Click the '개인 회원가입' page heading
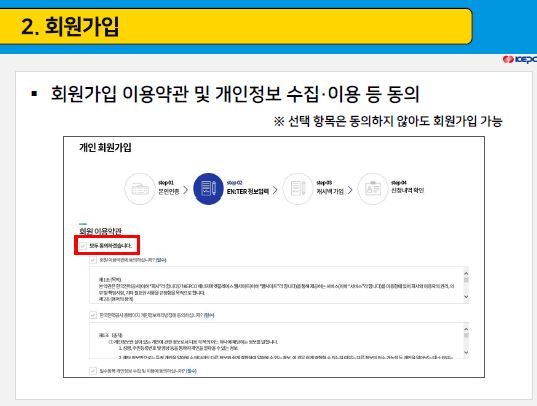This screenshot has height=406, width=537. click(x=105, y=148)
